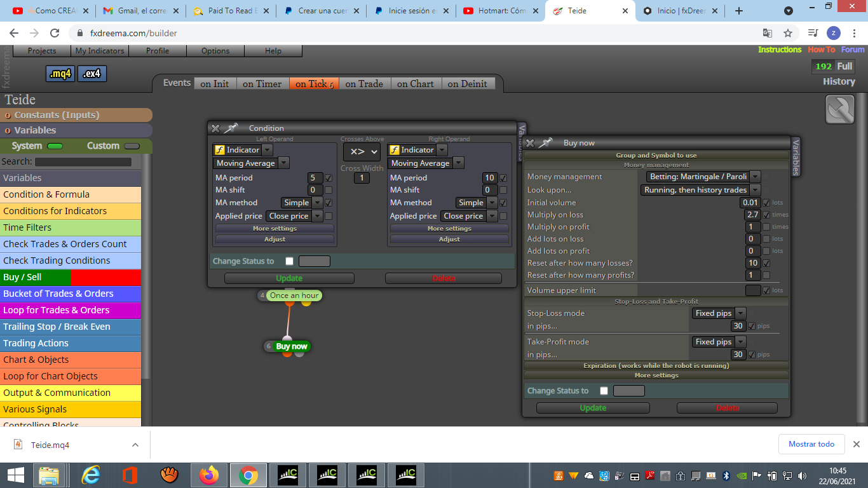Click the Bluetooth tray icon
This screenshot has width=868, height=488.
(726, 475)
